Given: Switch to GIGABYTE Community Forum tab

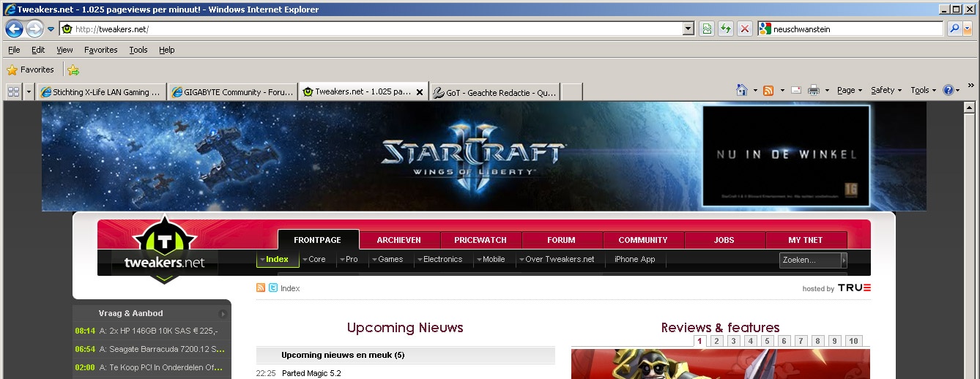Looking at the screenshot, I should (232, 92).
